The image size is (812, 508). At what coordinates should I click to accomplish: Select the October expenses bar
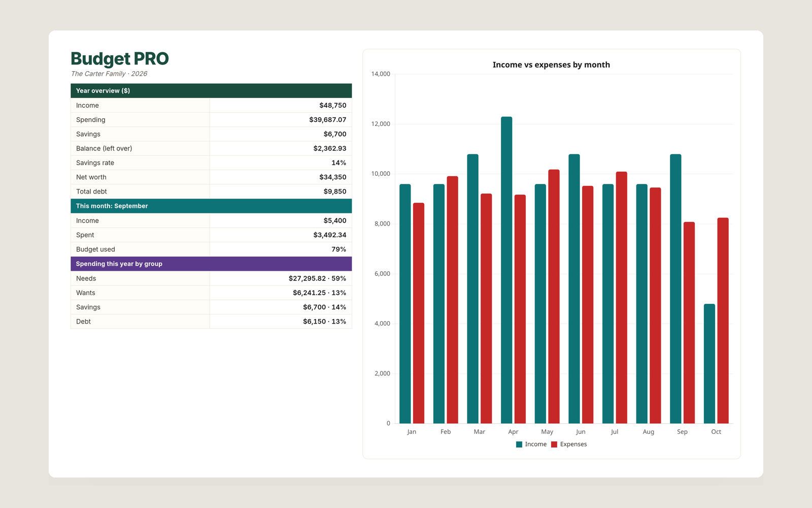(723, 321)
